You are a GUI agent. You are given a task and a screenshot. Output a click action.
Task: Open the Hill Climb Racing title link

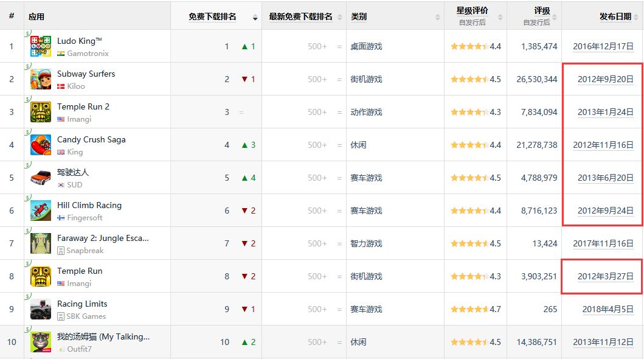[89, 206]
